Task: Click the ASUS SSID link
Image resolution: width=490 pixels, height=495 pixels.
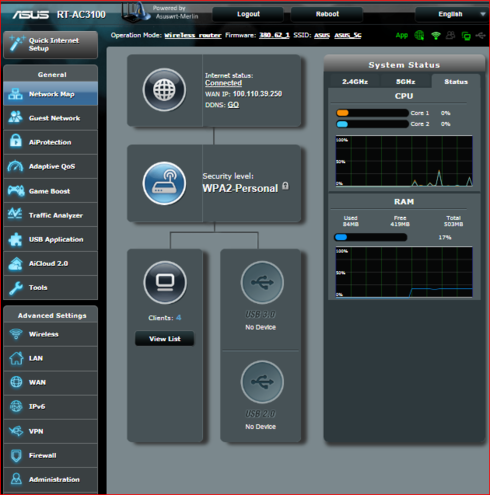Action: point(322,35)
